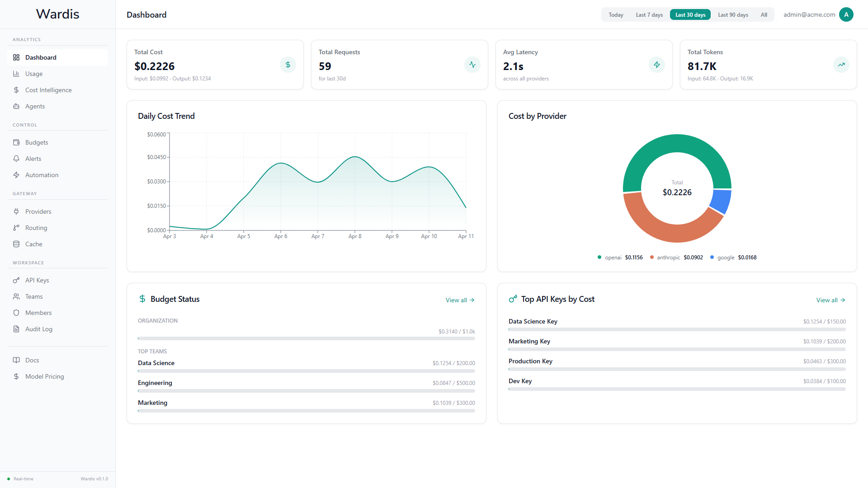Screen dimensions: 868x488
Task: Click the Teams people icon
Action: [16, 296]
